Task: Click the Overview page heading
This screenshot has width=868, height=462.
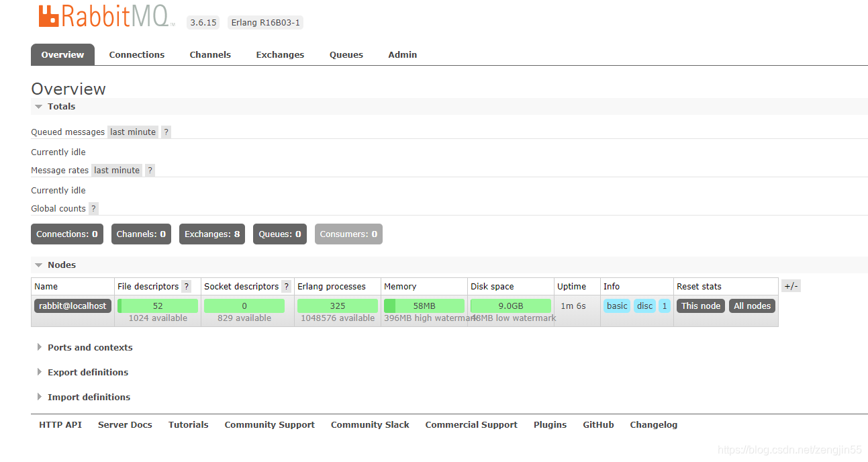Action: [x=68, y=89]
